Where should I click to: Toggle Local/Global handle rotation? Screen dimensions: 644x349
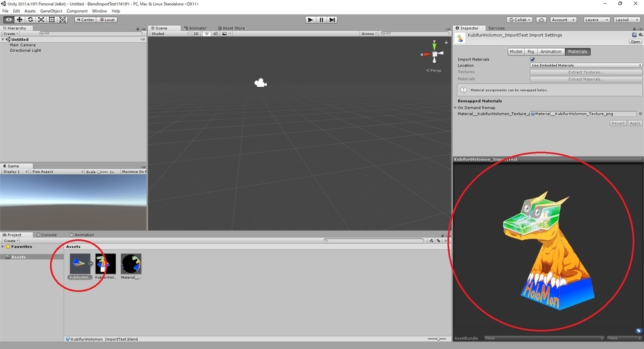coord(107,19)
